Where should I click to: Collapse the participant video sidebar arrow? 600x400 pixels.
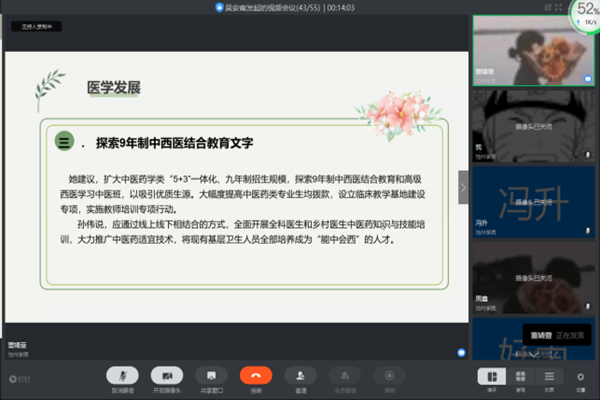coord(463,187)
